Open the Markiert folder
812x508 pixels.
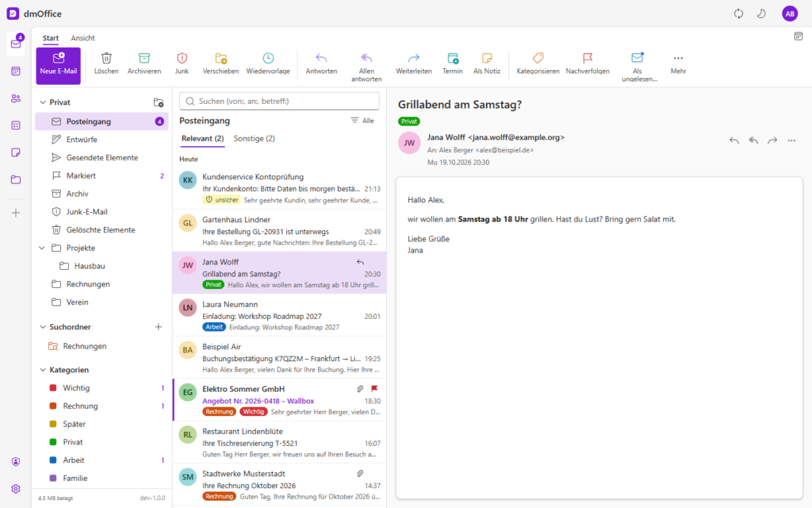click(102, 175)
